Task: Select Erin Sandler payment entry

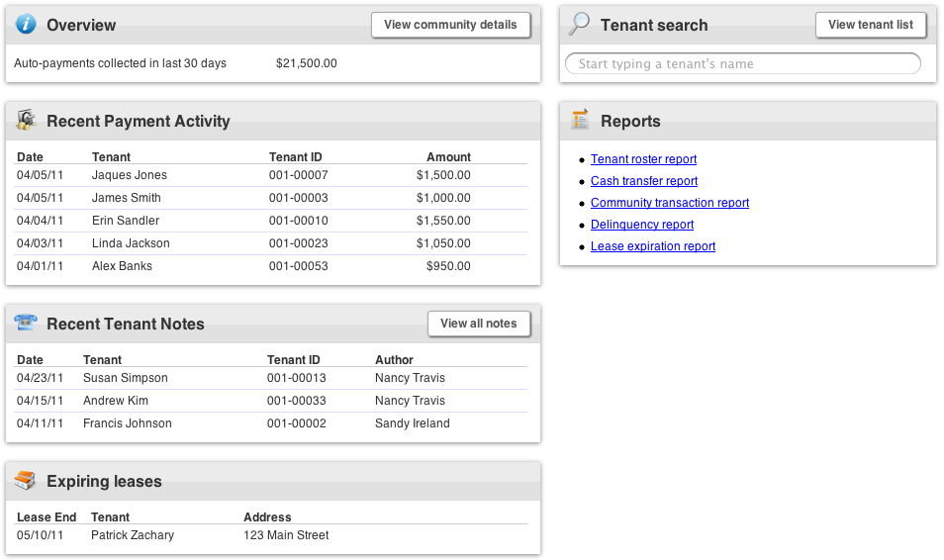Action: click(271, 221)
